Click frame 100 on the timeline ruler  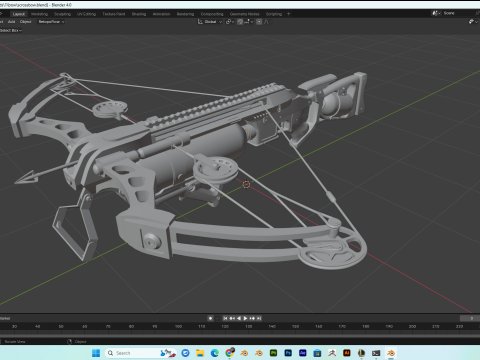click(178, 326)
